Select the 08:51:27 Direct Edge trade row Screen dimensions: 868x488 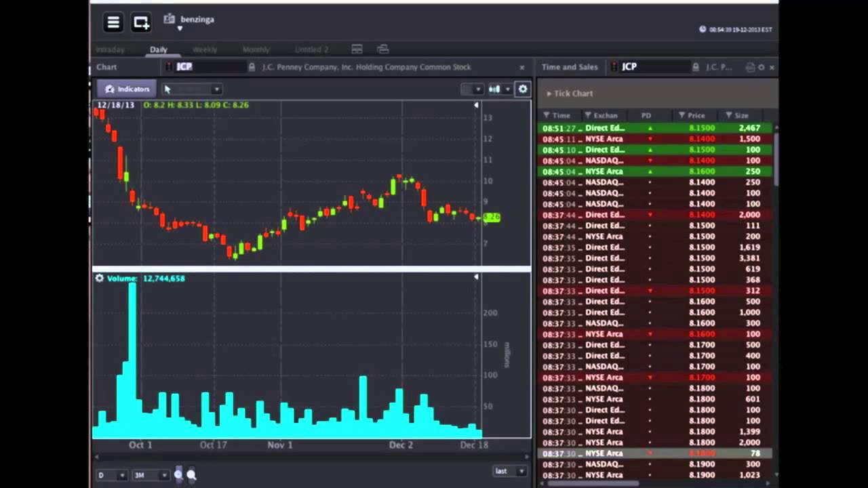655,128
